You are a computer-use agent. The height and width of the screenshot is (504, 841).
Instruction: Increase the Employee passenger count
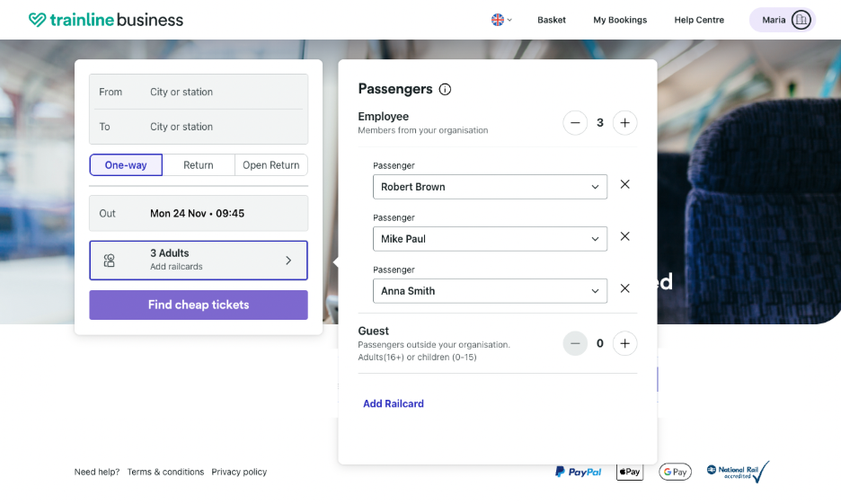click(625, 123)
